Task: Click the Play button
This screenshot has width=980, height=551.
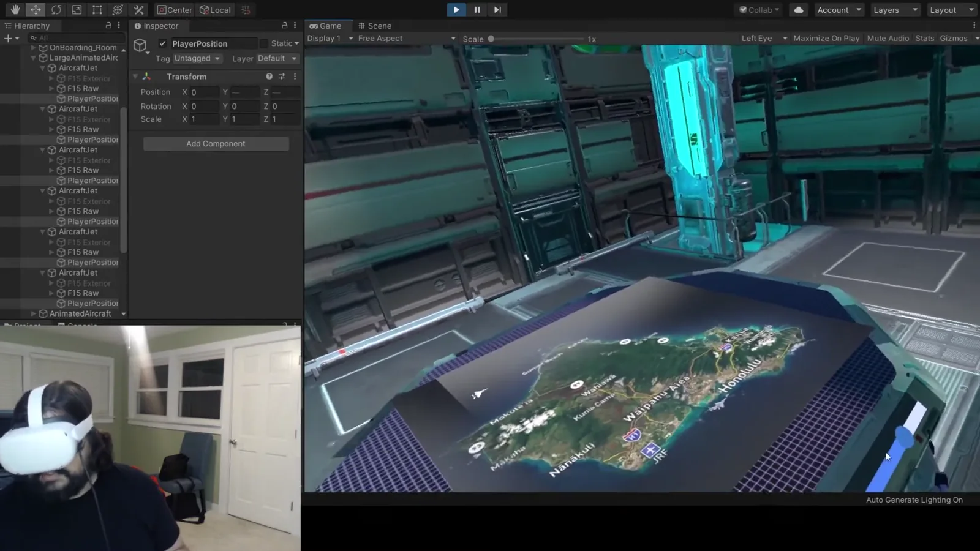Action: 456,10
